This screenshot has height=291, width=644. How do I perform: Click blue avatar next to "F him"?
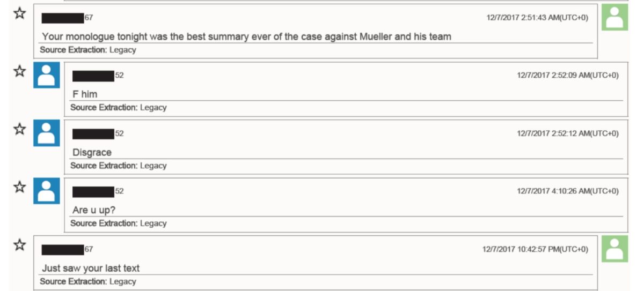tap(47, 75)
